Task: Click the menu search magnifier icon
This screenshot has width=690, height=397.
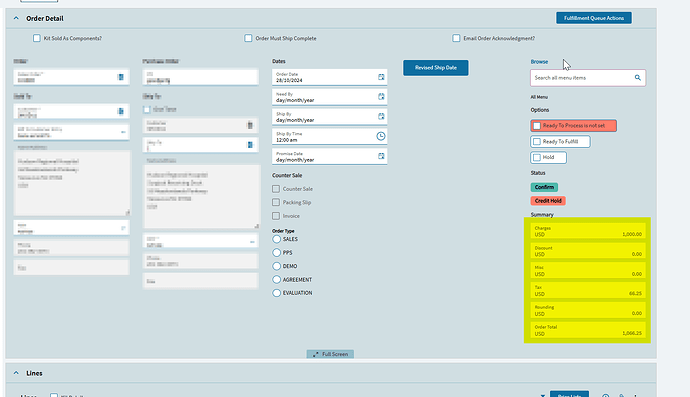Action: [638, 77]
